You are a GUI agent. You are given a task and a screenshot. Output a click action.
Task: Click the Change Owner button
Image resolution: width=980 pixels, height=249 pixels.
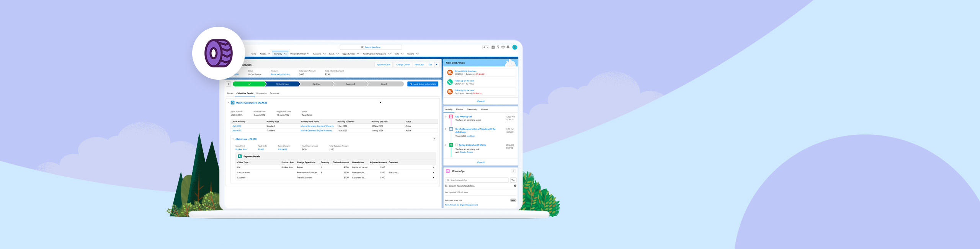point(403,65)
